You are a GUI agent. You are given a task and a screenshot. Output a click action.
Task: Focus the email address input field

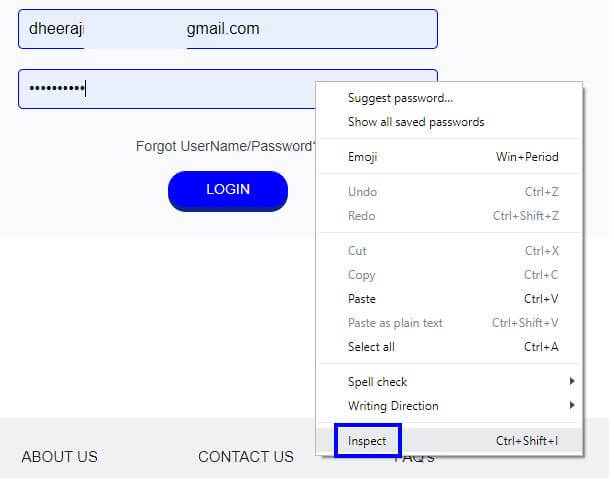click(228, 29)
